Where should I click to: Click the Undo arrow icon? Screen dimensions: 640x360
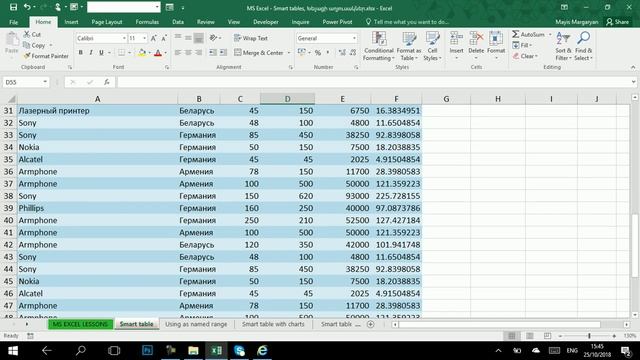(27, 7)
